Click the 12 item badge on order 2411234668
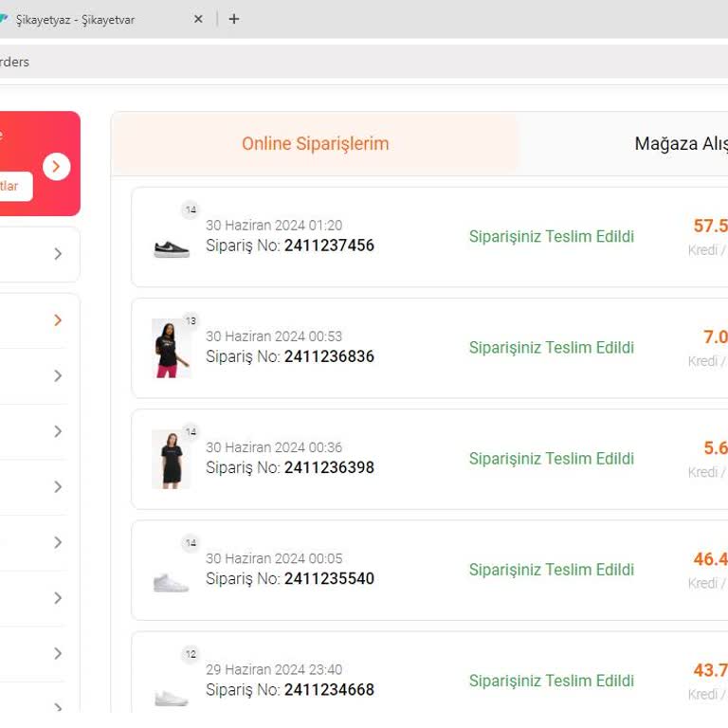The height and width of the screenshot is (728, 728). pos(191,654)
